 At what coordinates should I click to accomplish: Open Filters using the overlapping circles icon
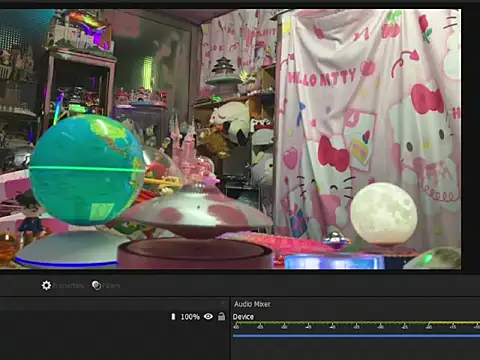(x=96, y=285)
